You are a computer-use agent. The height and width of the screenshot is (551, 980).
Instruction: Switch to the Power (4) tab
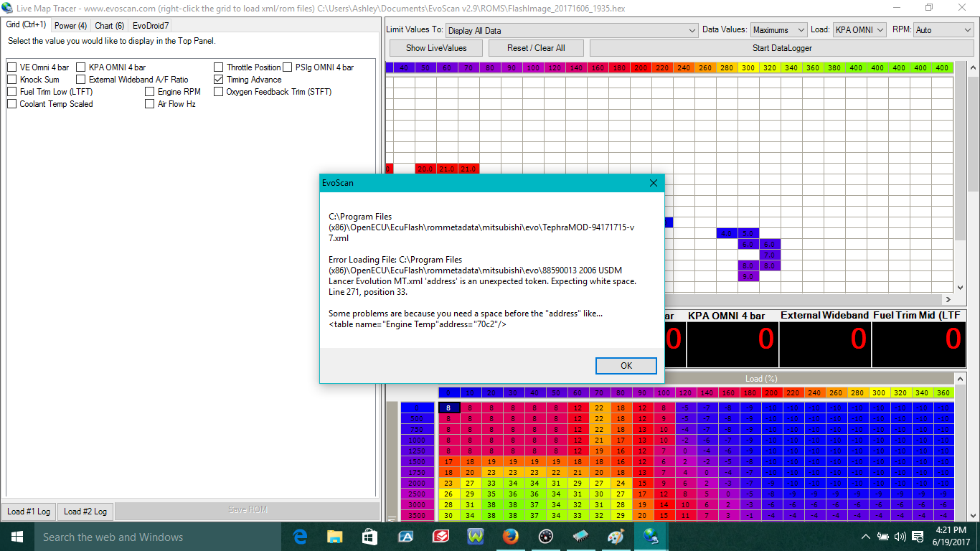coord(70,25)
